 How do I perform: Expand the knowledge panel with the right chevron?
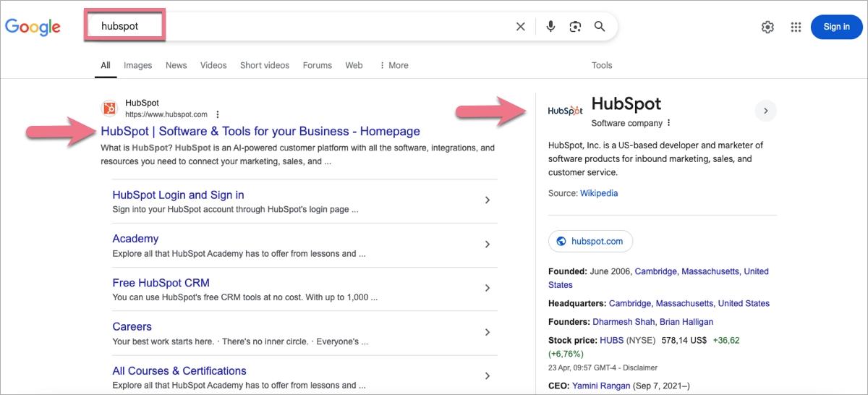click(x=765, y=111)
